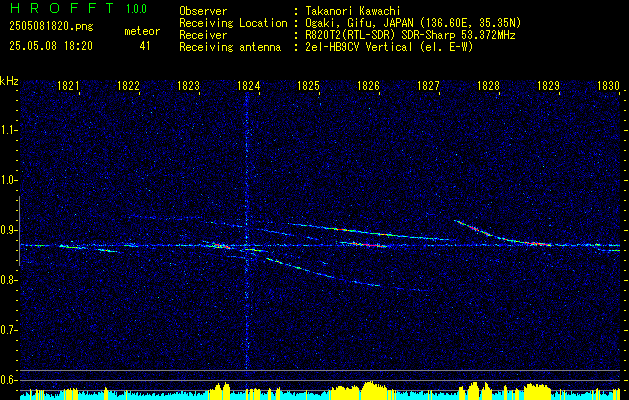Click the location Ogaki, Gifu, JAPAN text

click(413, 23)
